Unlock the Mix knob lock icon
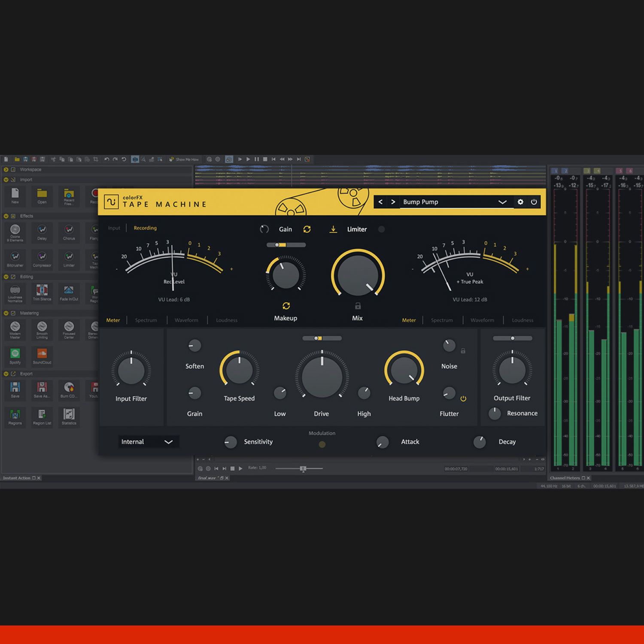644x644 pixels. [357, 305]
